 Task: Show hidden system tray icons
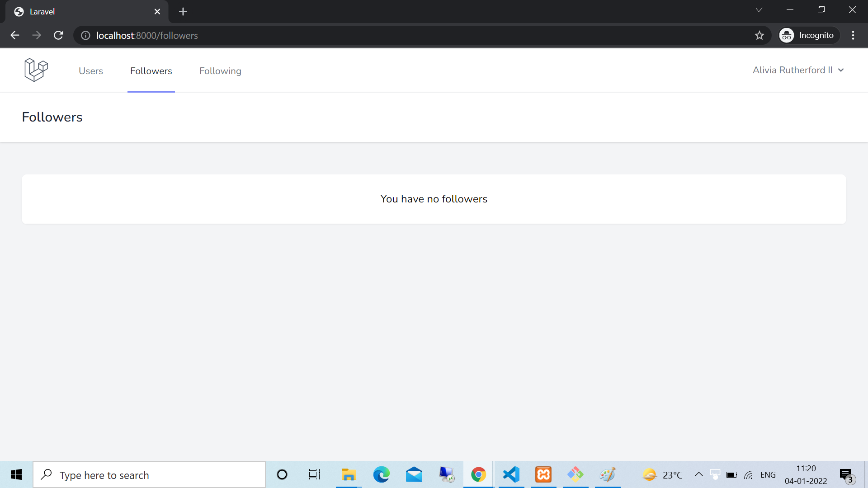(x=698, y=474)
